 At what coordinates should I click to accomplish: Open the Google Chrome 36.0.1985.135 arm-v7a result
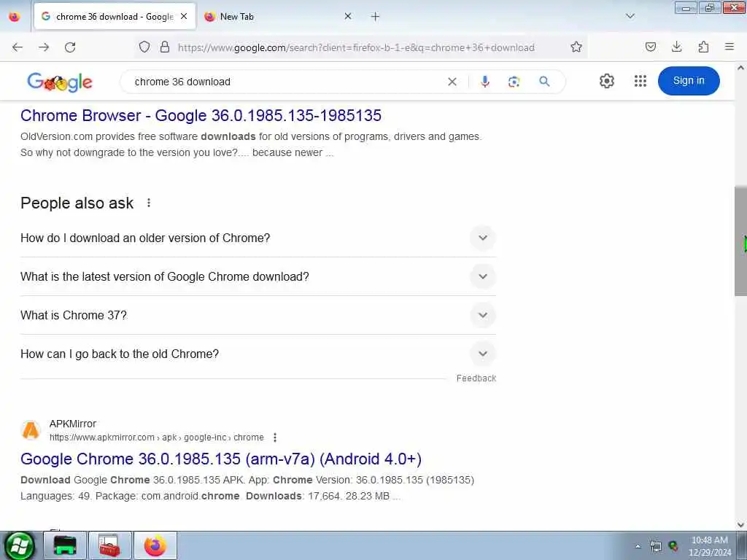point(221,459)
